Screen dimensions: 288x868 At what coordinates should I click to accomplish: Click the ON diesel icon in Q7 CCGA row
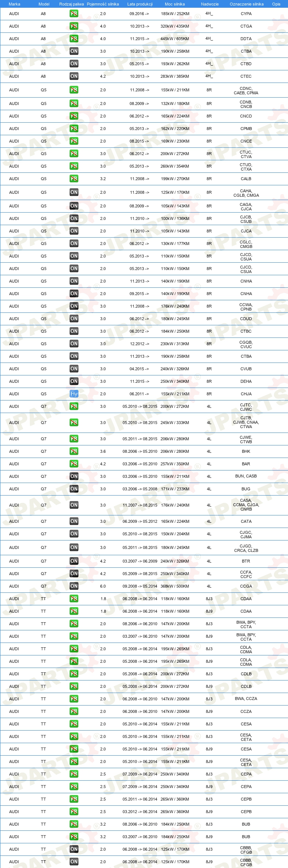pyautogui.click(x=74, y=586)
